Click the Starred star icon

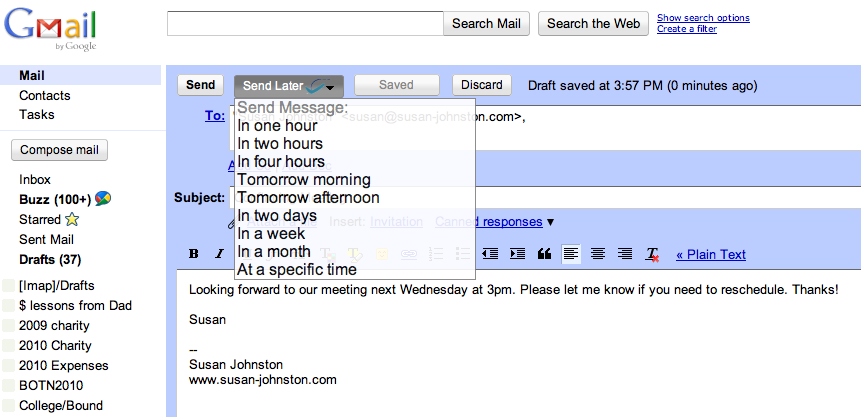point(72,219)
